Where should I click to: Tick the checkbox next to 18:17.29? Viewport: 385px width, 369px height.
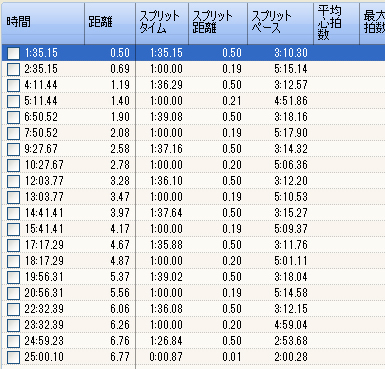tap(14, 261)
